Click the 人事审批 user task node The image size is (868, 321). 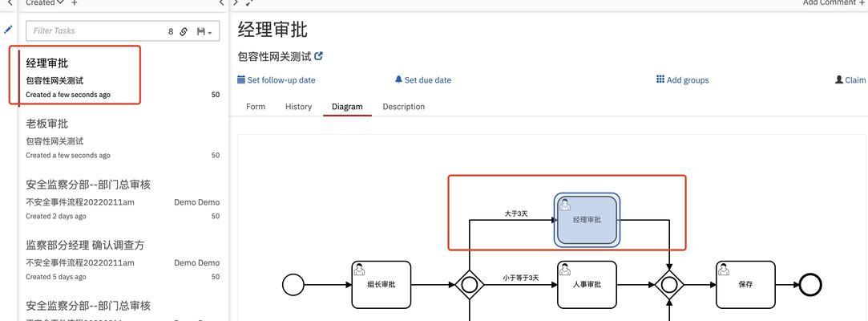click(587, 285)
